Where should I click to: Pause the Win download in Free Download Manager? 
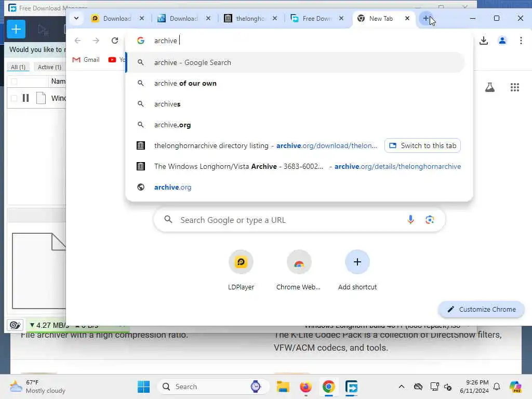tap(25, 98)
